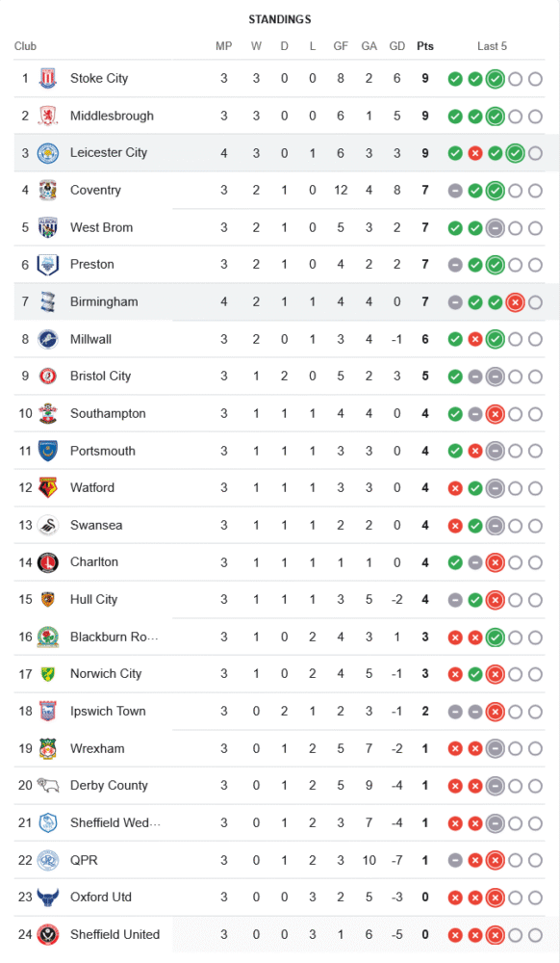This screenshot has width=560, height=963.
Task: Click Birmingham's latest loss indicator
Action: tap(515, 302)
